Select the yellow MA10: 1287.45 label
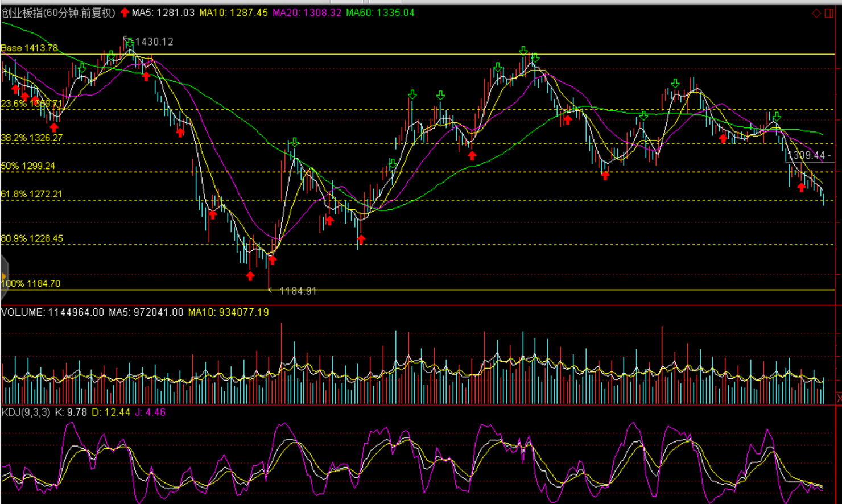This screenshot has height=504, width=842. pos(233,13)
